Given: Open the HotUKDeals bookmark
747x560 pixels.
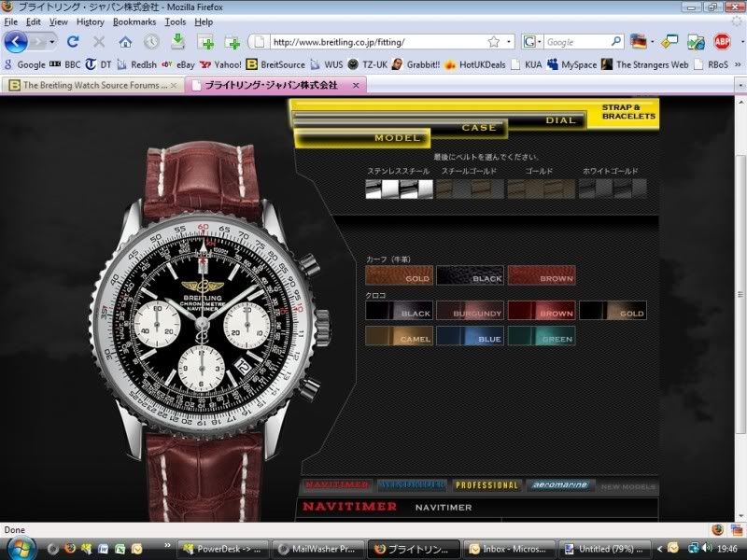Looking at the screenshot, I should click(475, 64).
